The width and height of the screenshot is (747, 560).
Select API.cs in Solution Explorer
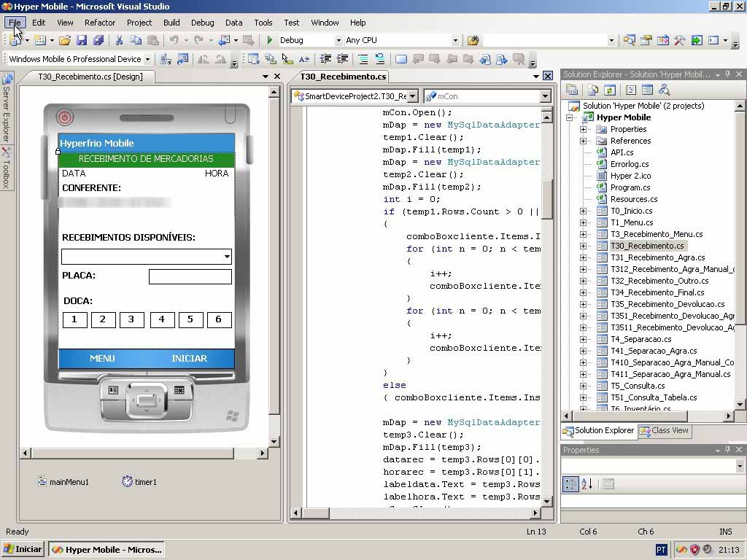click(622, 152)
